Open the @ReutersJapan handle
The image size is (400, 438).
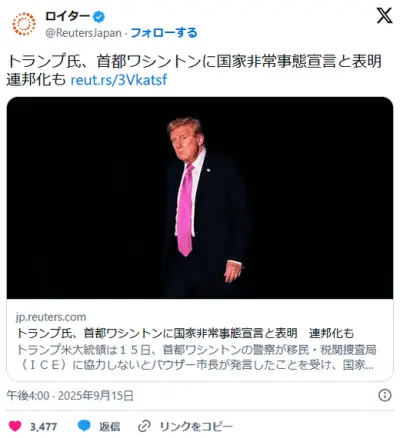click(x=83, y=33)
